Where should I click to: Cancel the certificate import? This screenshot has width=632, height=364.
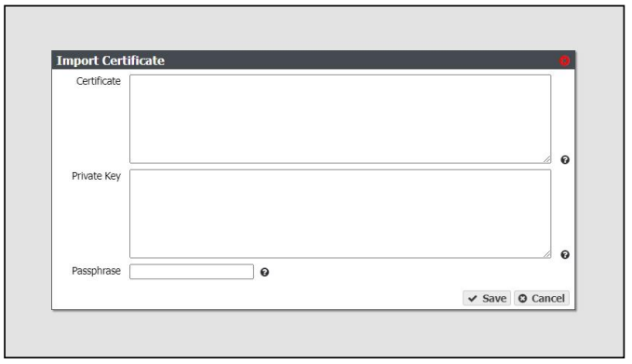[542, 298]
